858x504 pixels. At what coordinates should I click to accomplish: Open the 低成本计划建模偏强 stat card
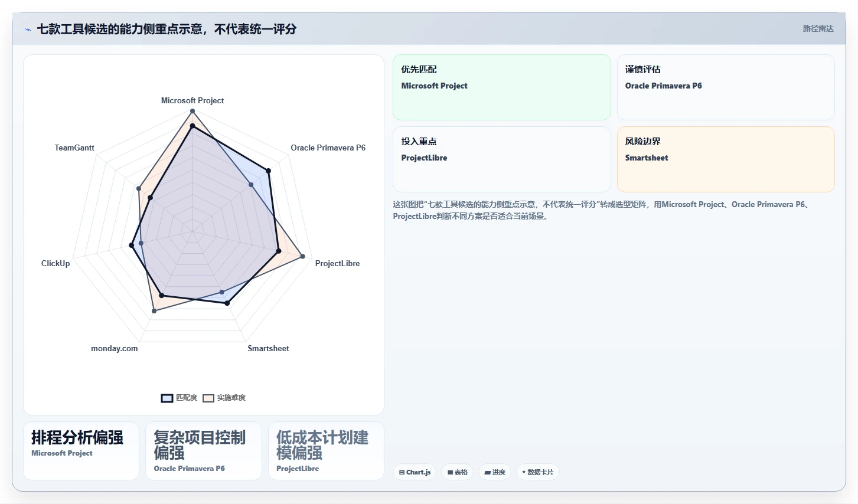(x=326, y=451)
